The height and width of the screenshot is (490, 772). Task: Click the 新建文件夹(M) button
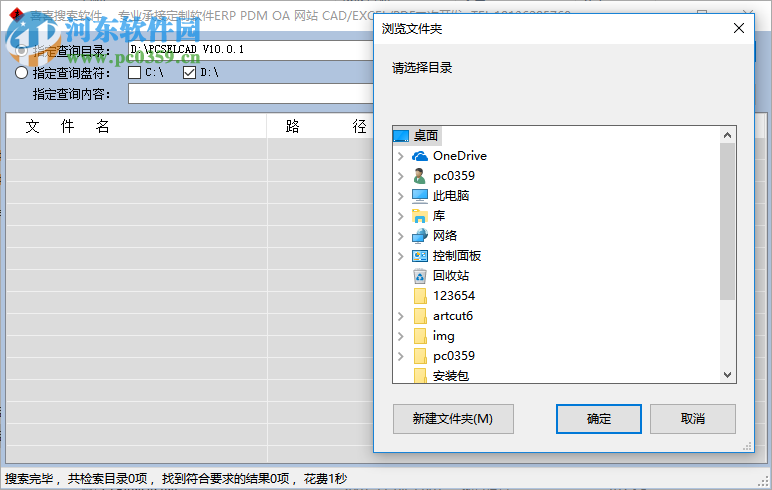click(x=453, y=419)
